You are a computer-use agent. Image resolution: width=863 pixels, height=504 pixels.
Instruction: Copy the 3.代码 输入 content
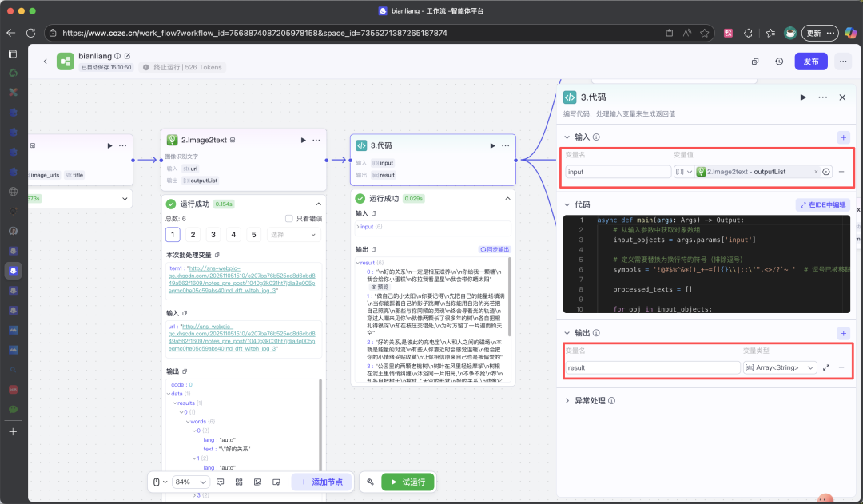pos(374,213)
